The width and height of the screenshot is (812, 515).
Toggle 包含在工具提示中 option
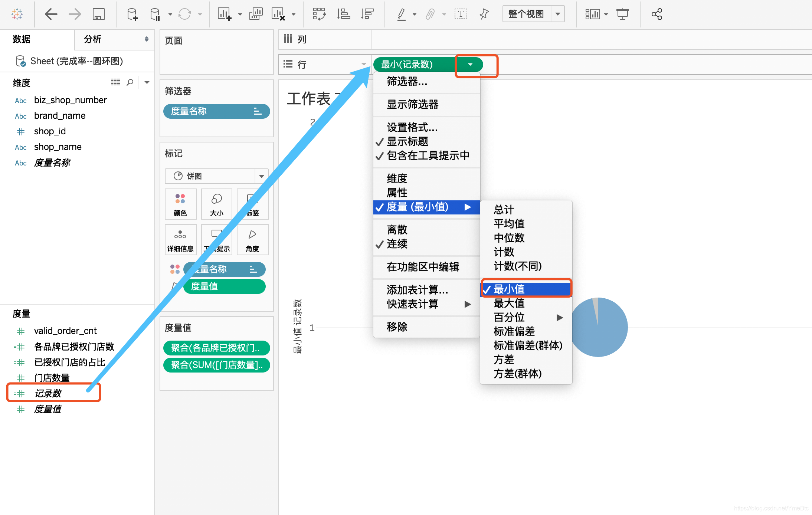(x=426, y=155)
